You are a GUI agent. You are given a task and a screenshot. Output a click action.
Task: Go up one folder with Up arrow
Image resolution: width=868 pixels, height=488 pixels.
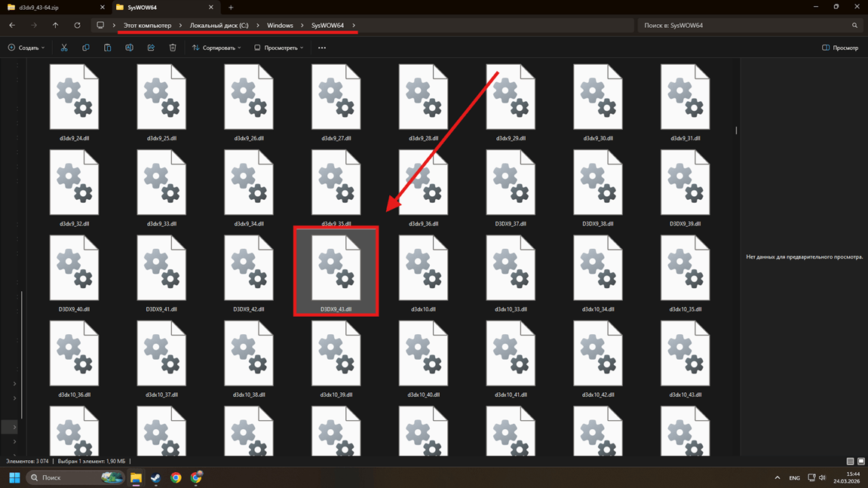[x=55, y=26]
